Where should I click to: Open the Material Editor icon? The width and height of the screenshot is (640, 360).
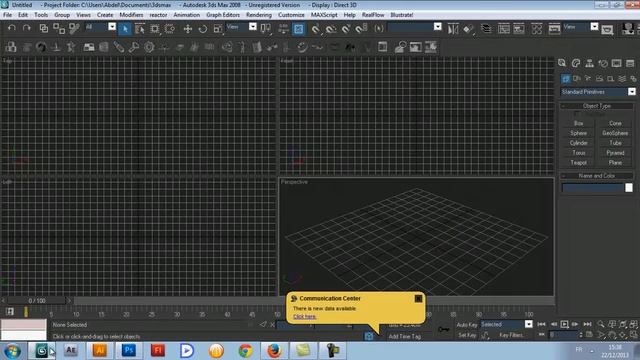[537, 29]
